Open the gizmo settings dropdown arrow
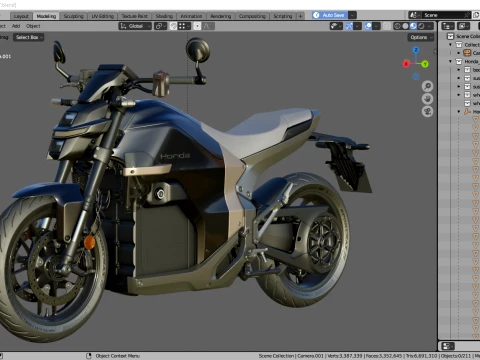This screenshot has height=360, width=480. [x=358, y=26]
